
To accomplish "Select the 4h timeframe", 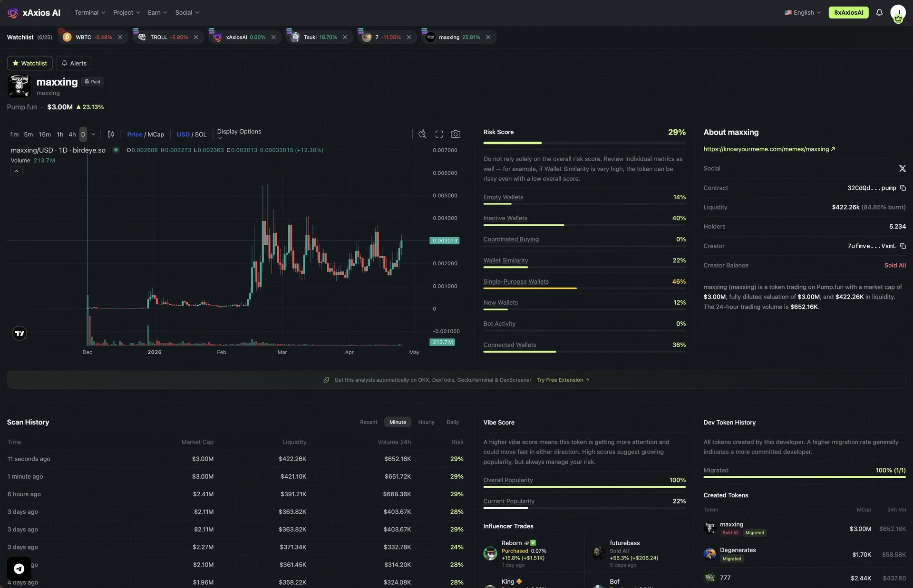I will [72, 135].
